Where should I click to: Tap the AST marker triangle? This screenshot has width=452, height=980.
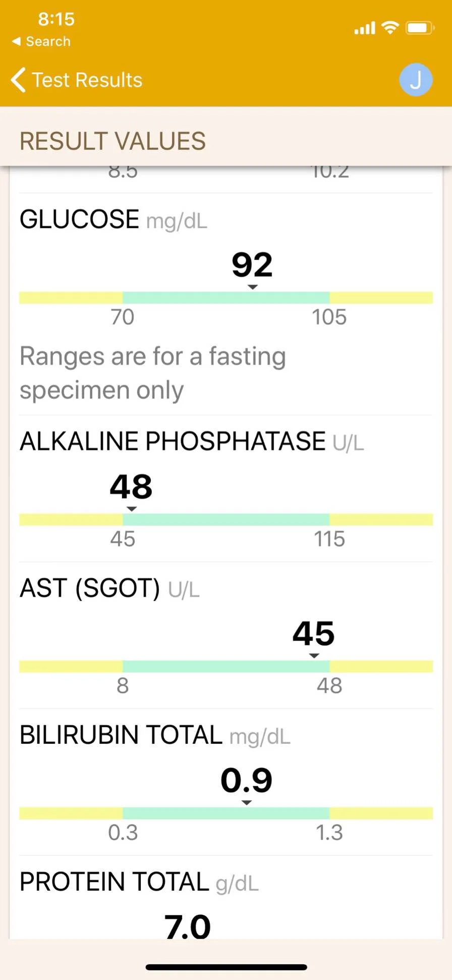click(x=314, y=656)
